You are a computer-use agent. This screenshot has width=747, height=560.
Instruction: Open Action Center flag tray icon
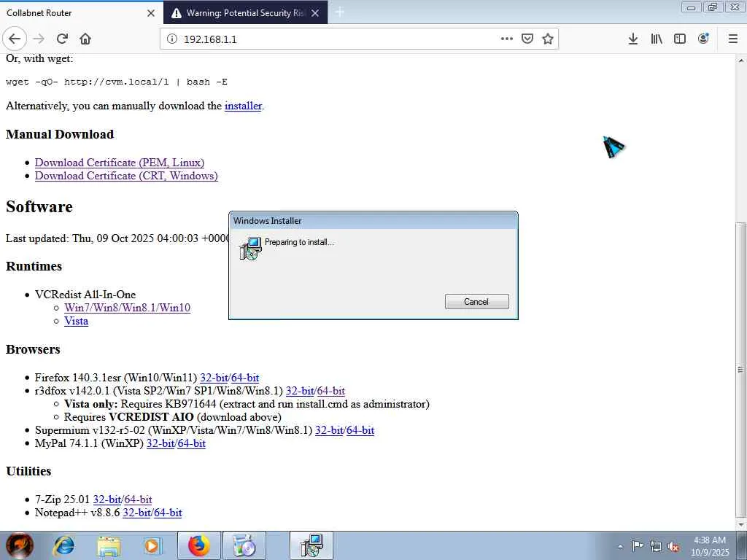638,546
